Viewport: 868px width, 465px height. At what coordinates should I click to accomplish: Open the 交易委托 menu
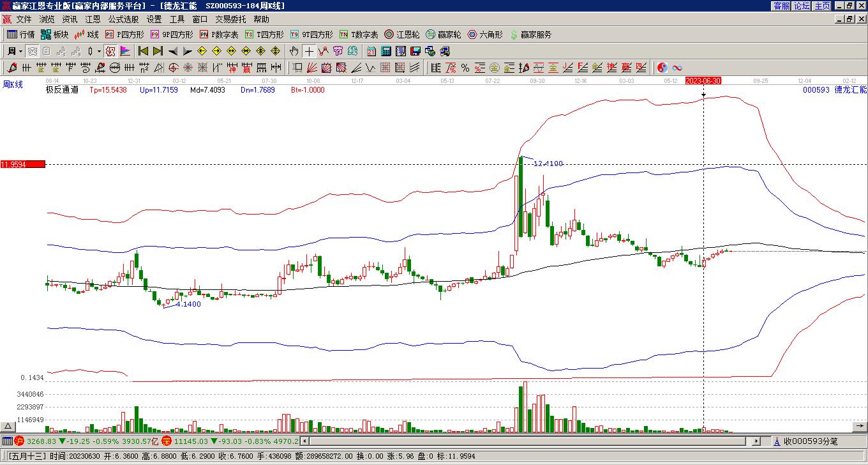230,20
